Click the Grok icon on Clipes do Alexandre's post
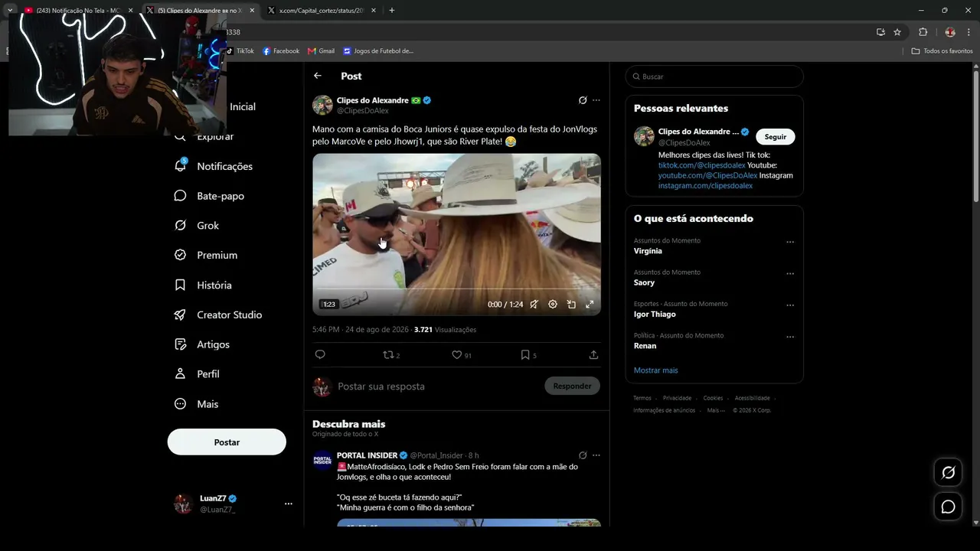The width and height of the screenshot is (980, 551). click(583, 100)
